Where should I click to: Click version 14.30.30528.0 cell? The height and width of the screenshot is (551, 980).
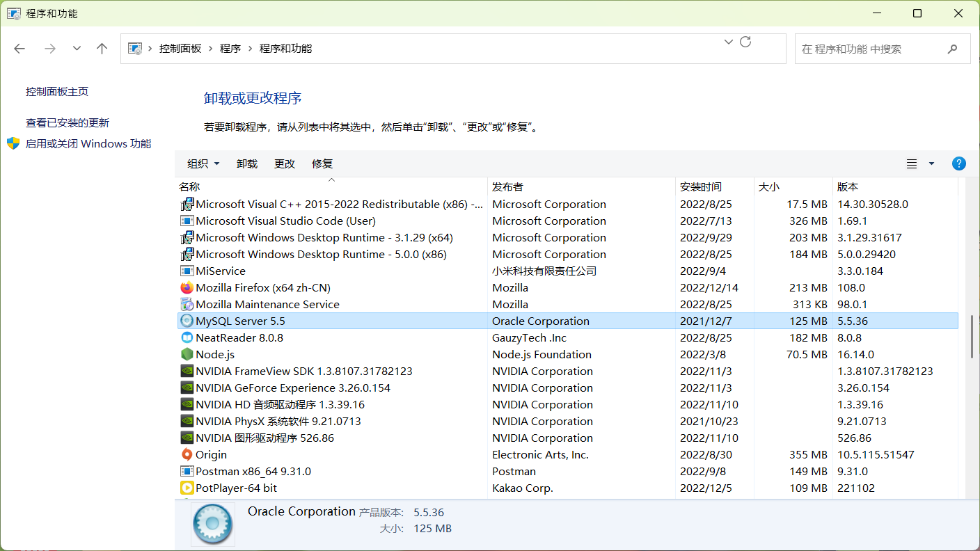tap(873, 204)
